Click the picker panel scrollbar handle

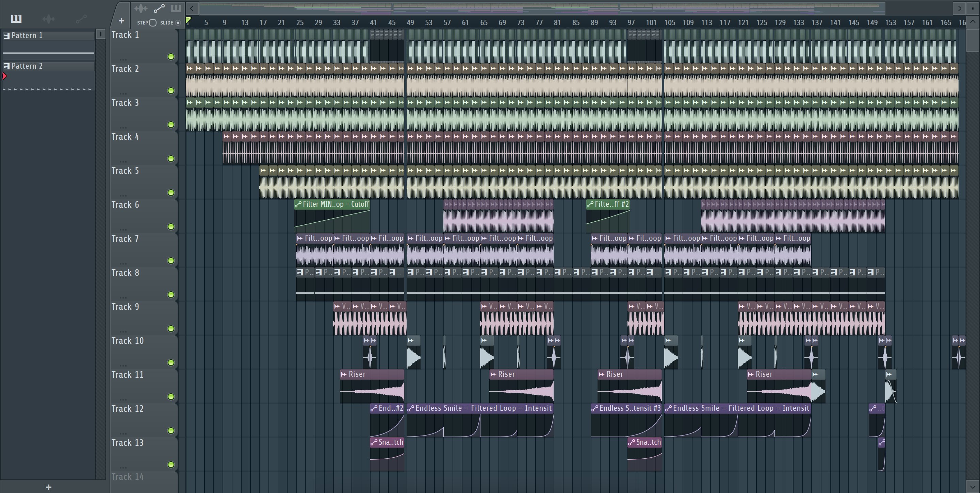coord(100,34)
